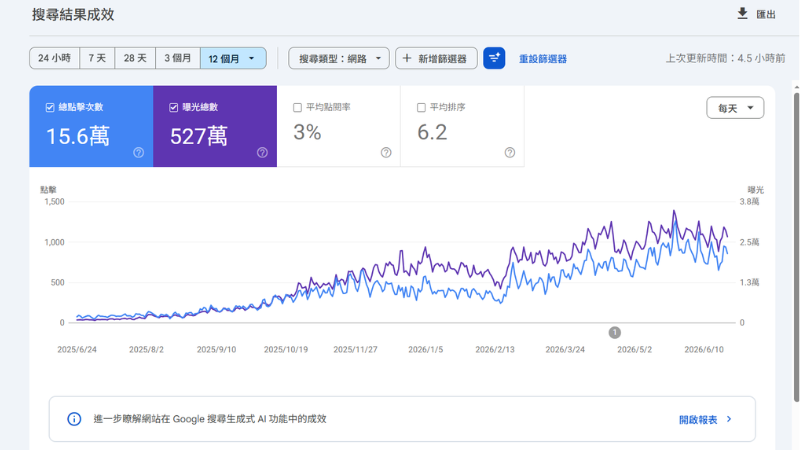Click the 15.6萬 clicks value
This screenshot has width=800, height=450.
pos(78,136)
